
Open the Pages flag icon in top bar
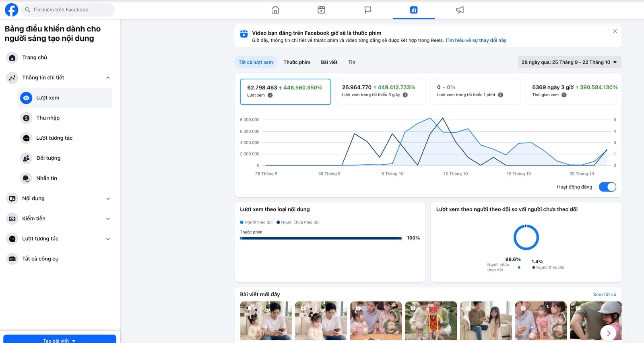tap(367, 10)
